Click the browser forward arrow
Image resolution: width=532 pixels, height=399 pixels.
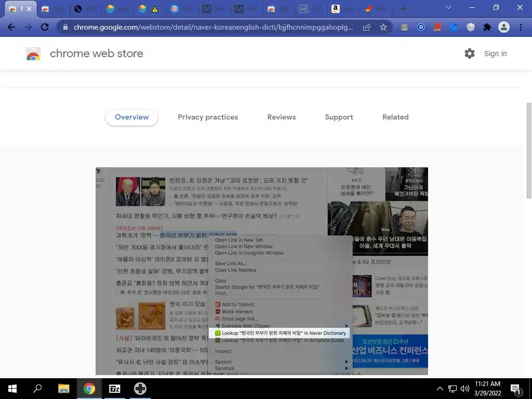(x=28, y=27)
